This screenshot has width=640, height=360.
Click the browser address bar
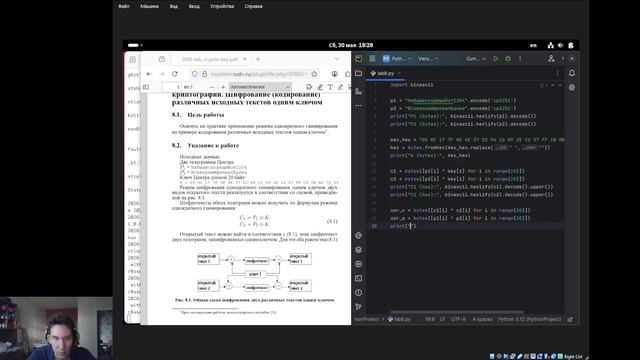coord(254,74)
